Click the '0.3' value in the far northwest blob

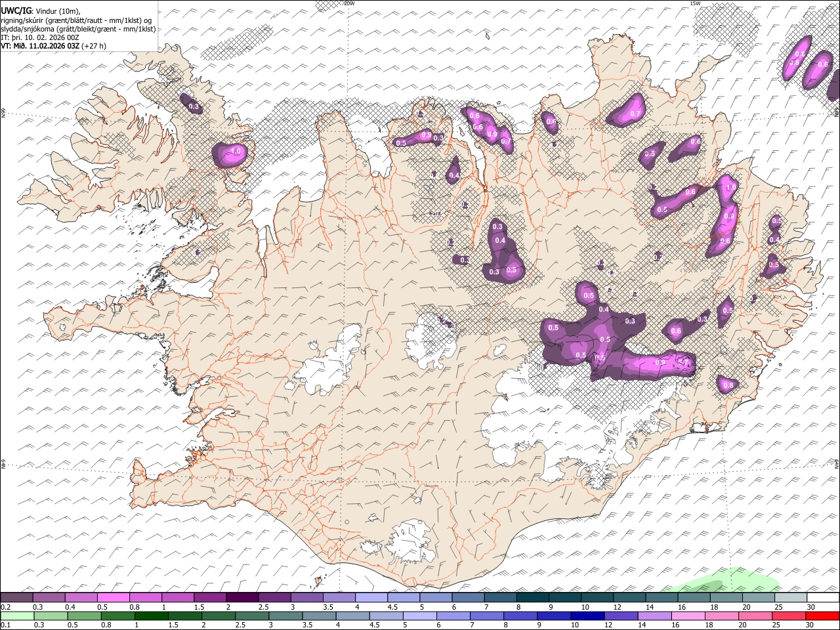tap(194, 106)
